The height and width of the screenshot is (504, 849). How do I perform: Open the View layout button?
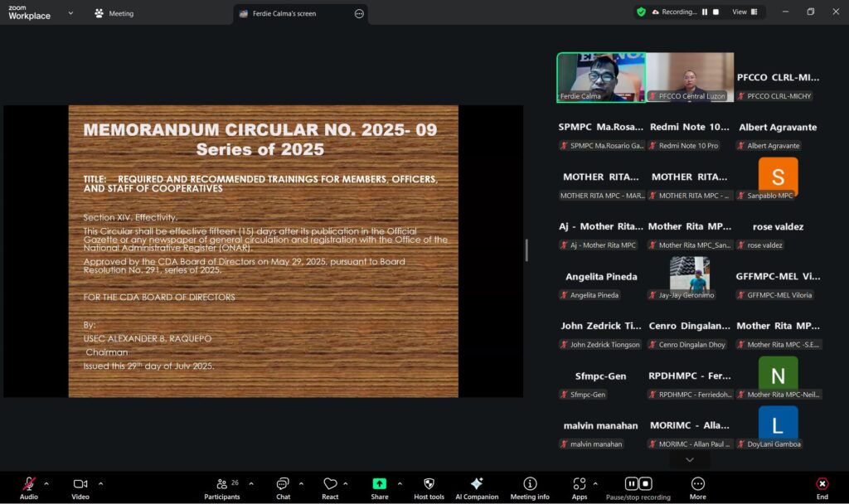click(x=739, y=12)
